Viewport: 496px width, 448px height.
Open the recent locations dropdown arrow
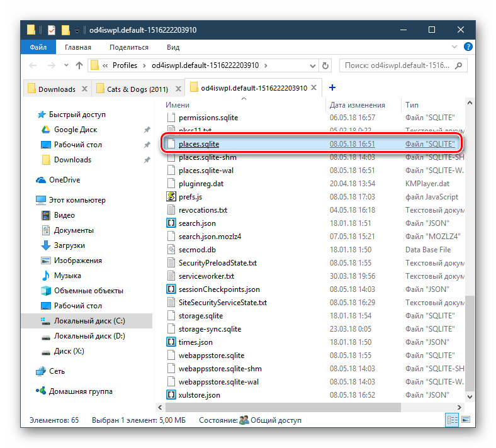(66, 65)
